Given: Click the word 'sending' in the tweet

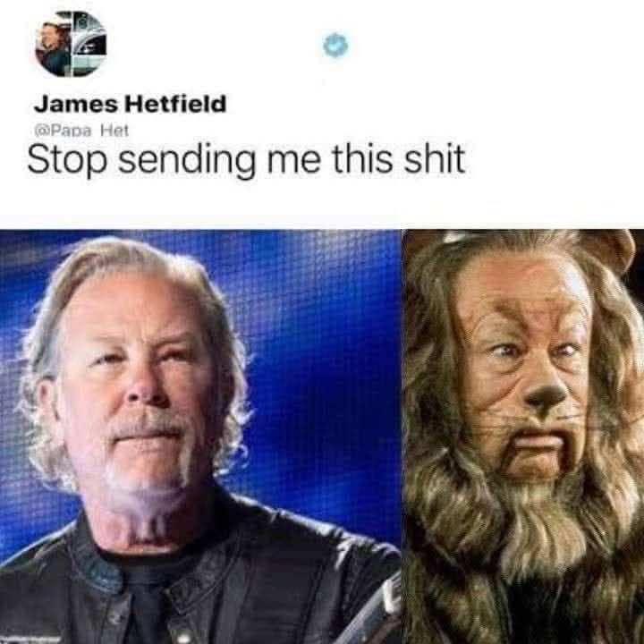Looking at the screenshot, I should pos(188,161).
